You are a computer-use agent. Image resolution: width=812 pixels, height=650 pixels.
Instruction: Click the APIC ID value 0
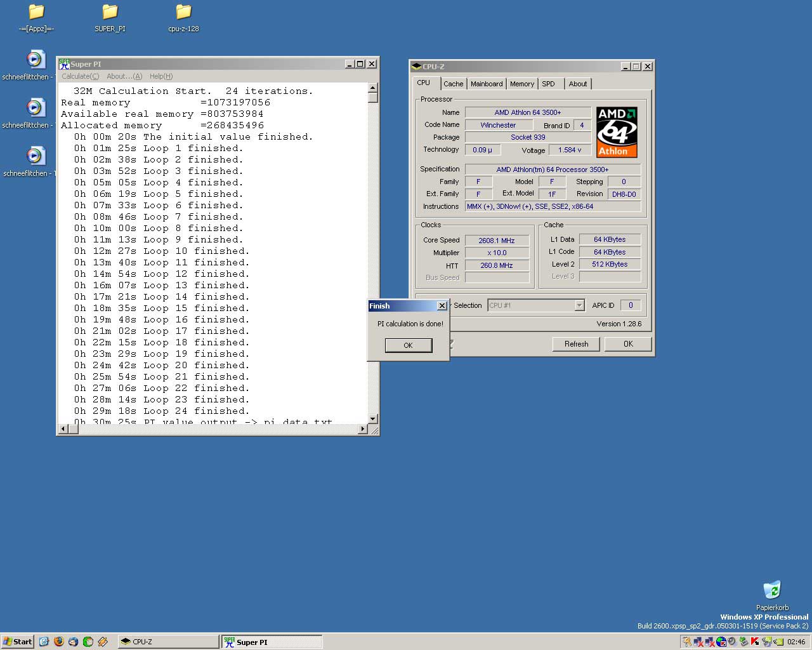[x=631, y=305]
